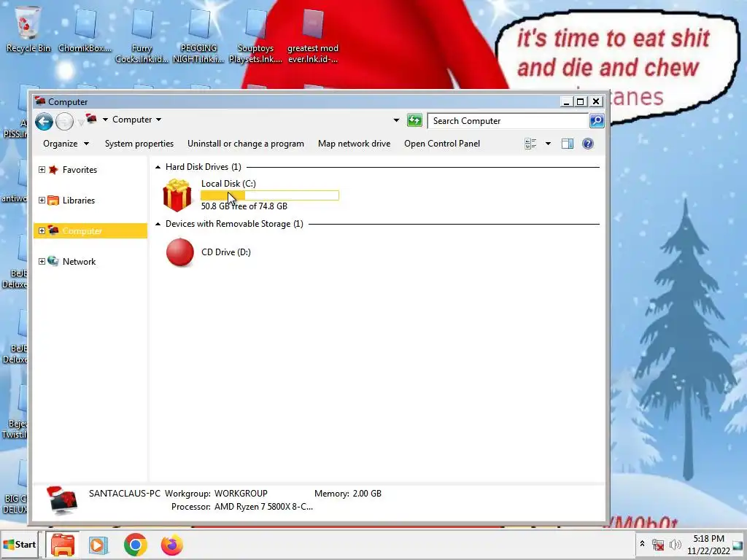Select the ChomikBox desktop shortcut

[85, 29]
